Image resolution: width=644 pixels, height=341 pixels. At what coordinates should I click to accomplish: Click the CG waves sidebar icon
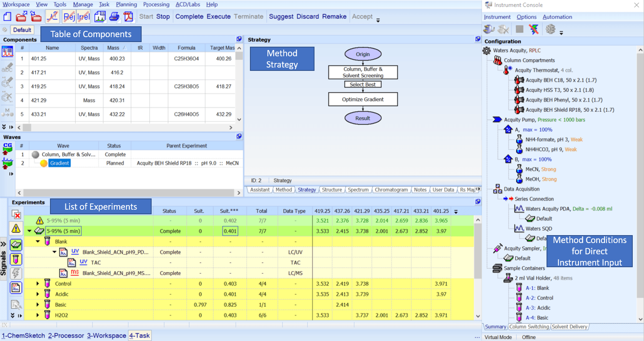[7, 148]
